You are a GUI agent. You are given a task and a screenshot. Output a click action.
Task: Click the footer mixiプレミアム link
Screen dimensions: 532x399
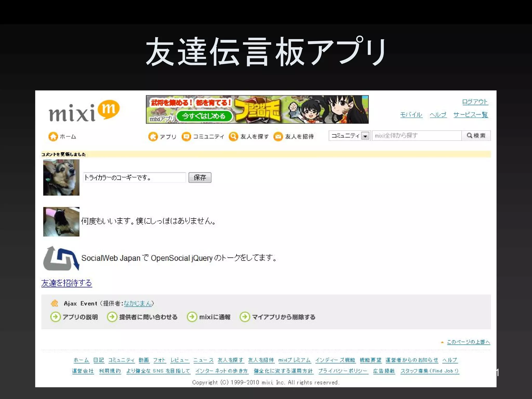tap(295, 360)
